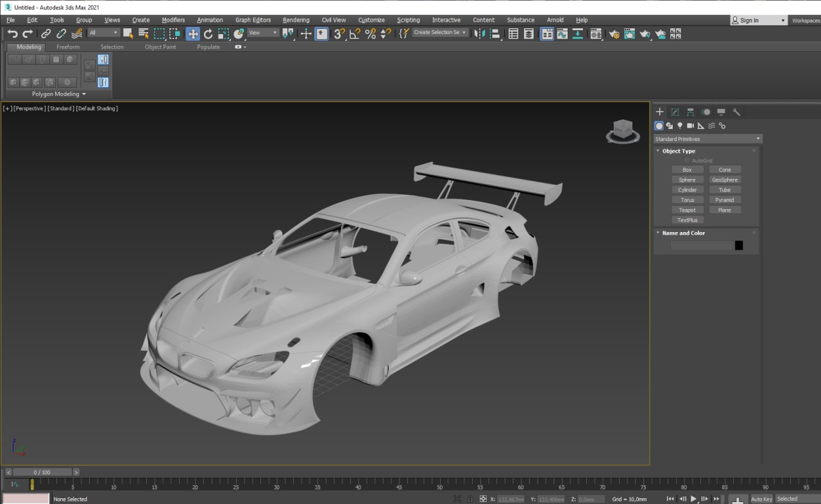Toggle the Scene Explorer icon

[513, 33]
